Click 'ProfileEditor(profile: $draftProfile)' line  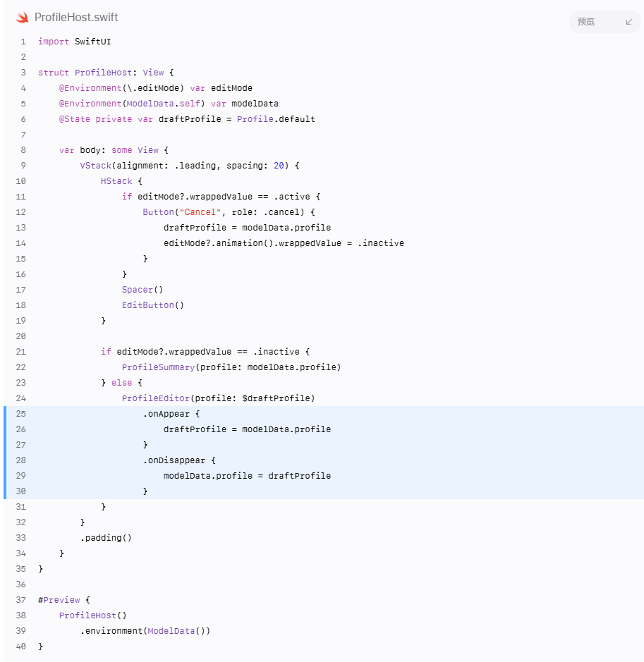tap(219, 398)
